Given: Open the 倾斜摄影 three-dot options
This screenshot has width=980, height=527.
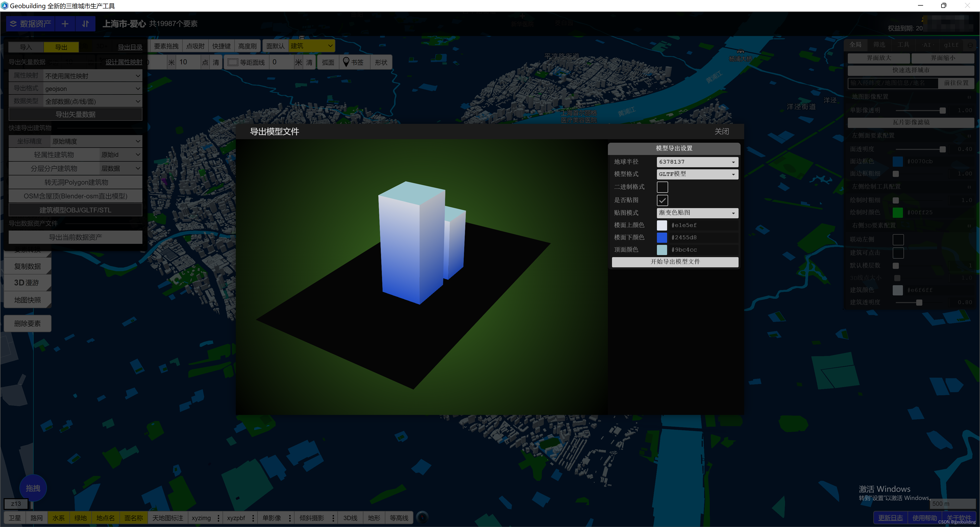Looking at the screenshot, I should point(333,518).
